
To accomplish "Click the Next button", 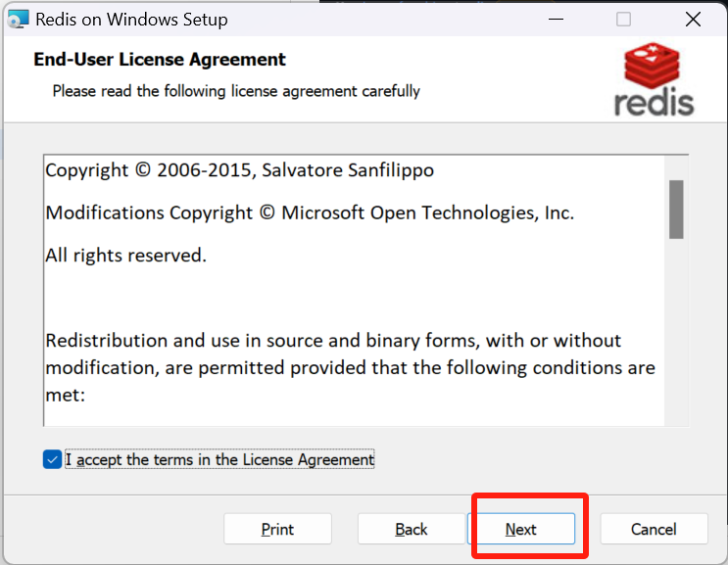I will coord(521,529).
